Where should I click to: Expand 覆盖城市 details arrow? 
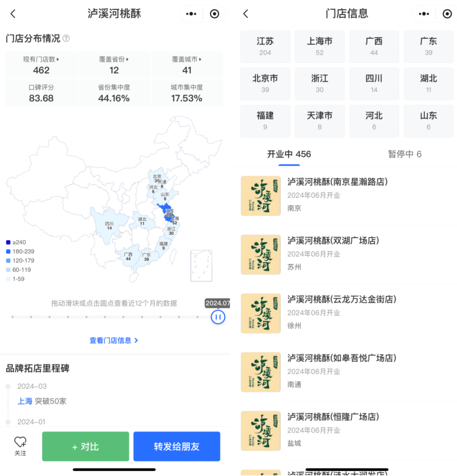click(200, 59)
